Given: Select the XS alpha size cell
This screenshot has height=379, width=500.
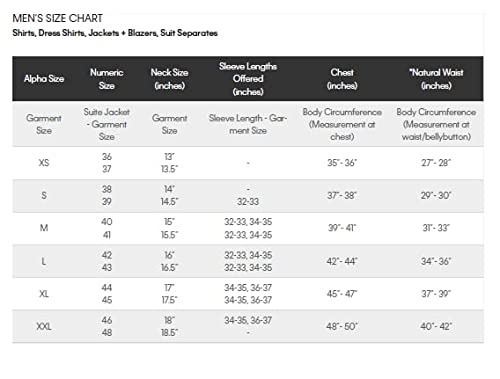Looking at the screenshot, I should (x=44, y=163).
